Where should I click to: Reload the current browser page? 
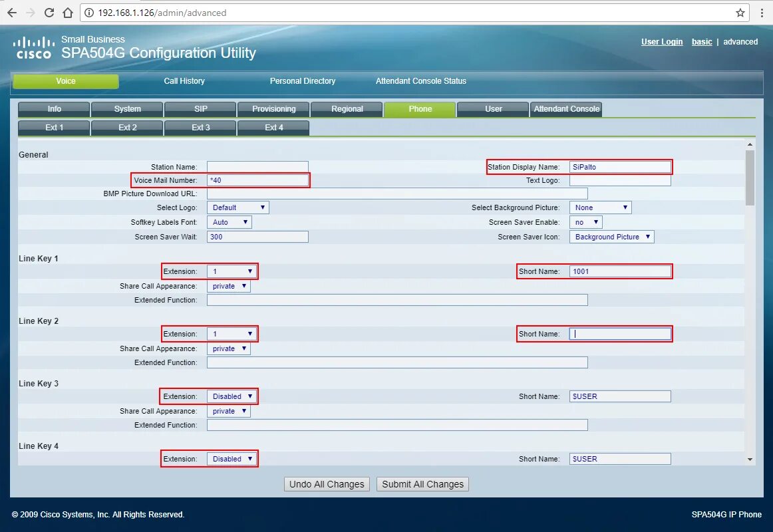49,13
